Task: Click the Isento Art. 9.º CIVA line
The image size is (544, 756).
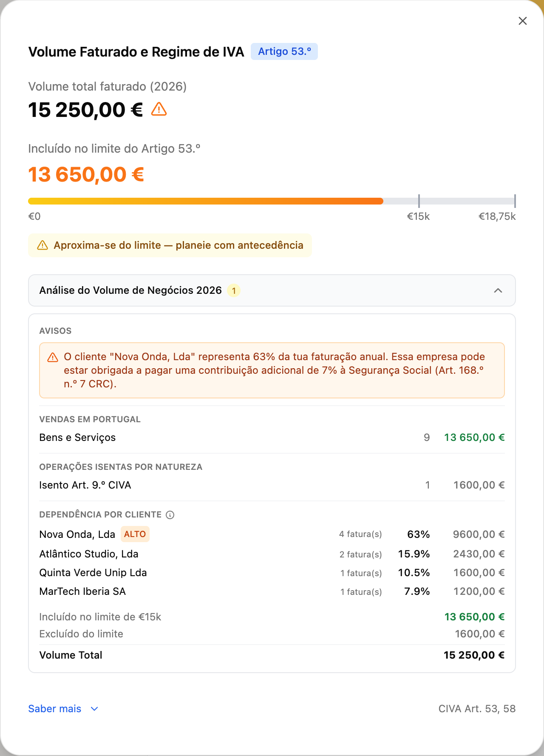Action: (272, 485)
